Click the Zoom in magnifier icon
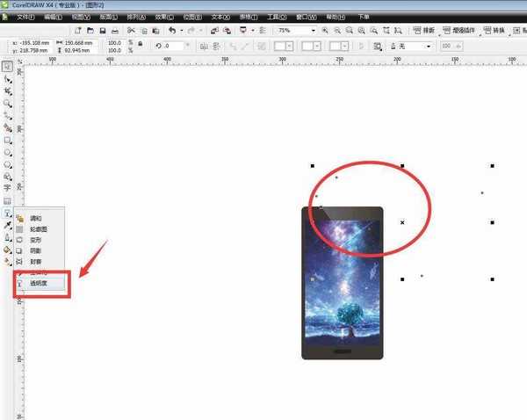The image size is (527, 420). tap(325, 31)
